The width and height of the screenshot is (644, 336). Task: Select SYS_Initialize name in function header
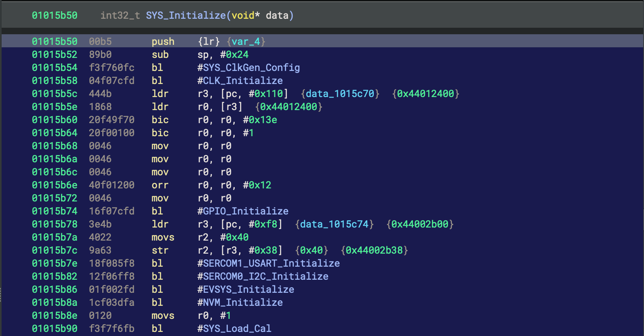(186, 15)
